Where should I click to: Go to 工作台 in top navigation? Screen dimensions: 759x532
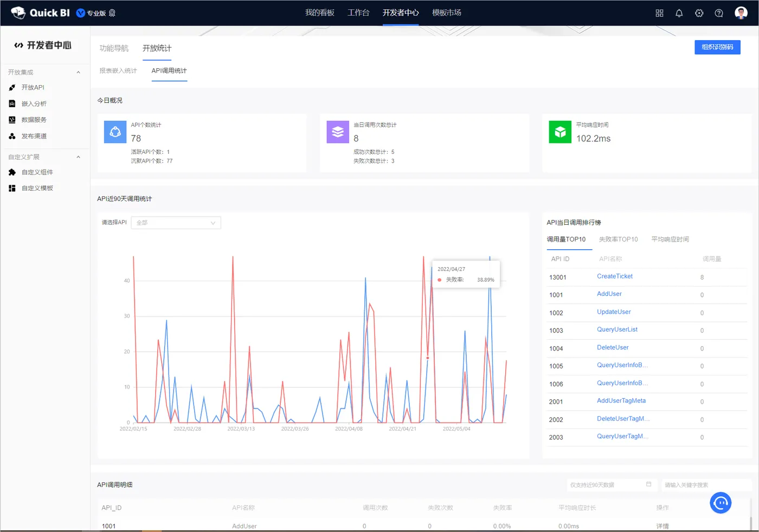pyautogui.click(x=358, y=13)
